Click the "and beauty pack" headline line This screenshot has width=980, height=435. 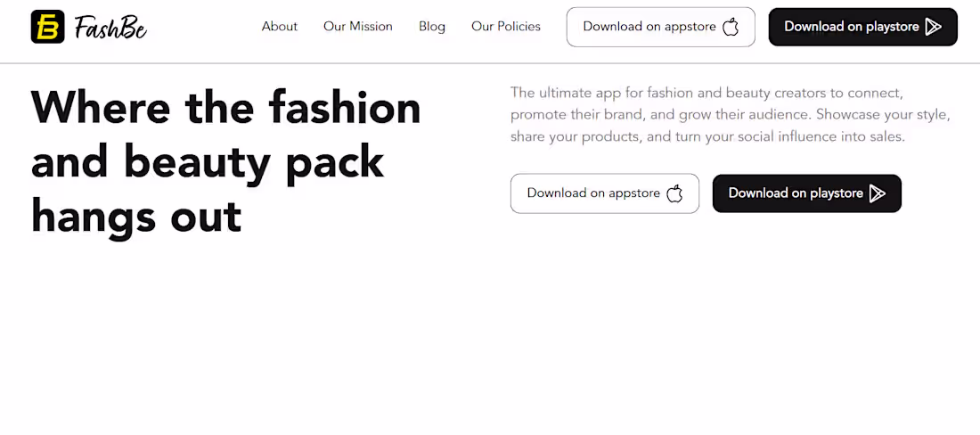coord(208,161)
